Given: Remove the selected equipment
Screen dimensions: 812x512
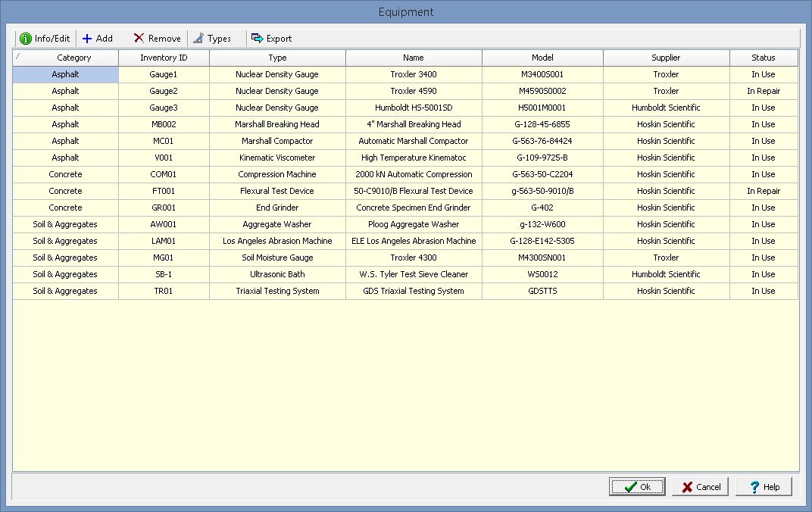Looking at the screenshot, I should point(157,39).
